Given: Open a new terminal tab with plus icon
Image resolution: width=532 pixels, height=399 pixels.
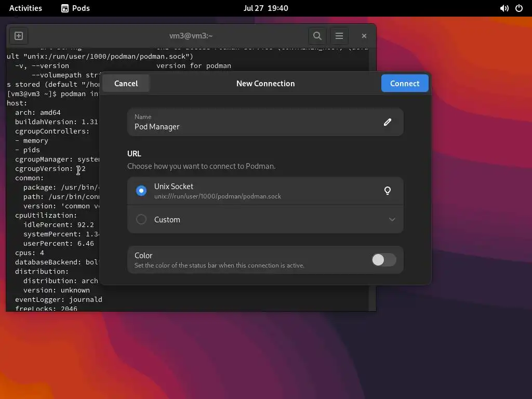Looking at the screenshot, I should [x=19, y=36].
